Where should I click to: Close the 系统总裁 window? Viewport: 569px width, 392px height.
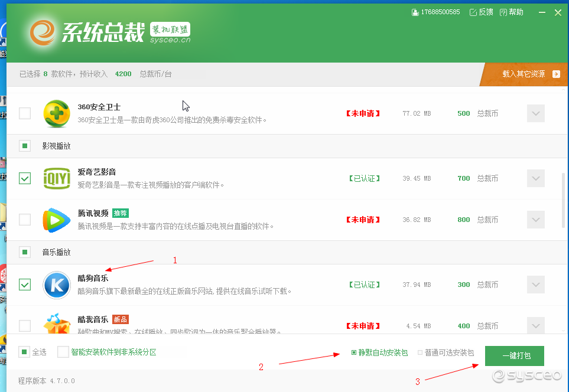pyautogui.click(x=558, y=12)
